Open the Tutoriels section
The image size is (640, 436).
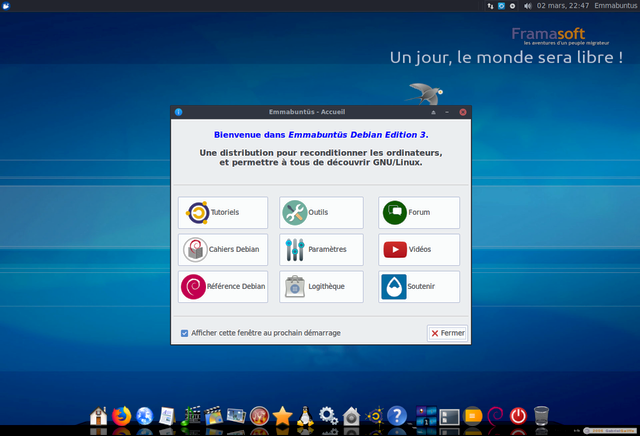(x=223, y=213)
